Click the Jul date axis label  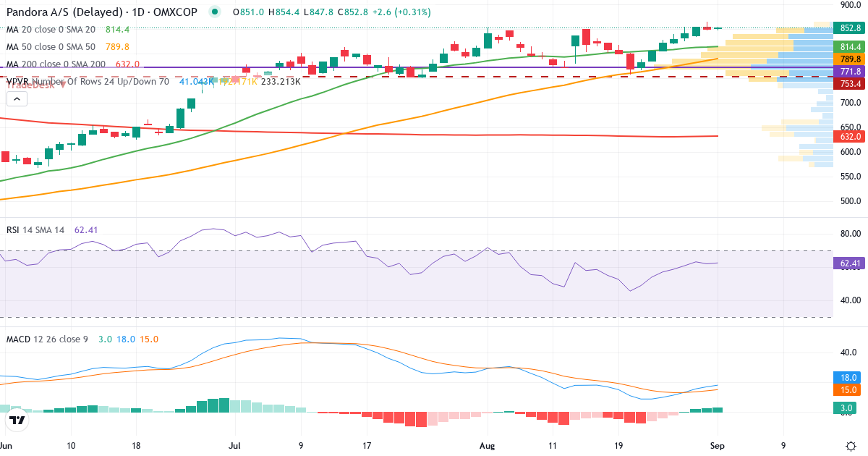[234, 447]
